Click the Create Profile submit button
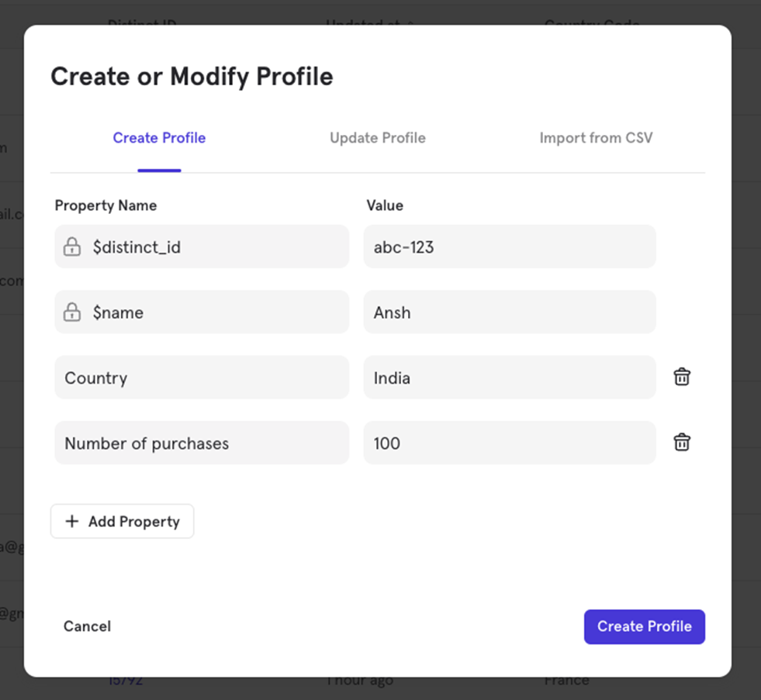 point(644,626)
